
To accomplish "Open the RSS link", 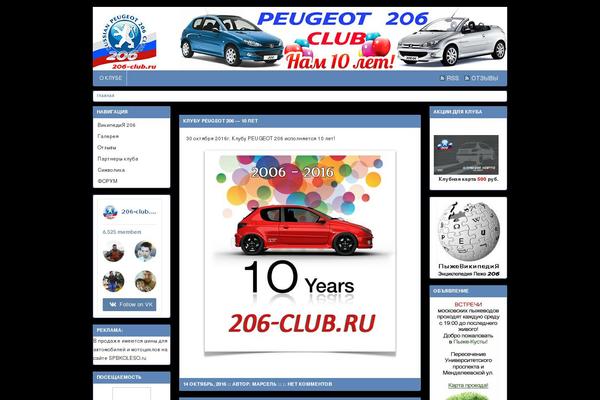I will [x=452, y=78].
